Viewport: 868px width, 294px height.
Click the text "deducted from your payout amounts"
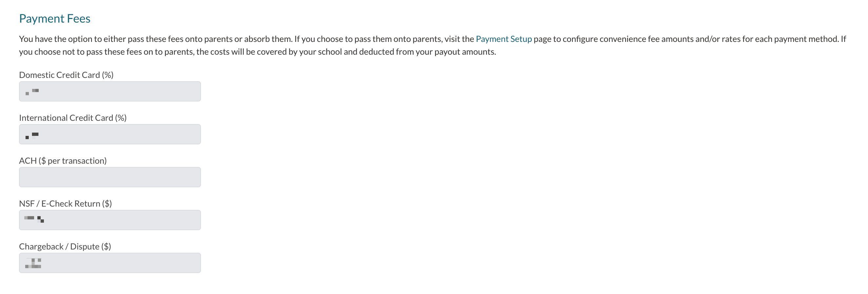click(427, 52)
